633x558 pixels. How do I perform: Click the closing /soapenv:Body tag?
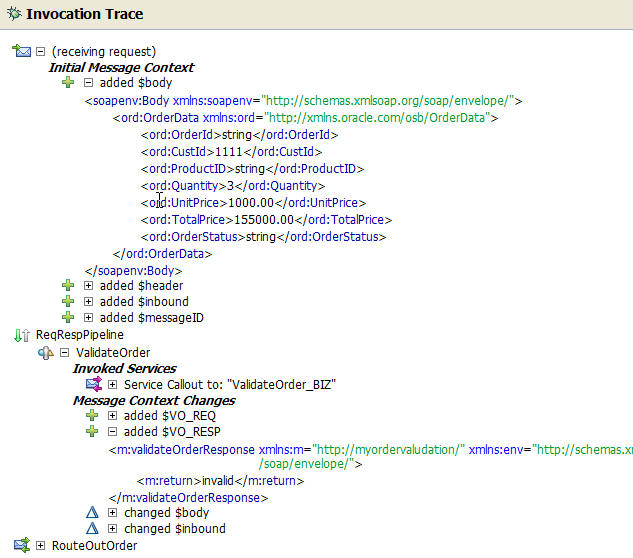pyautogui.click(x=133, y=271)
